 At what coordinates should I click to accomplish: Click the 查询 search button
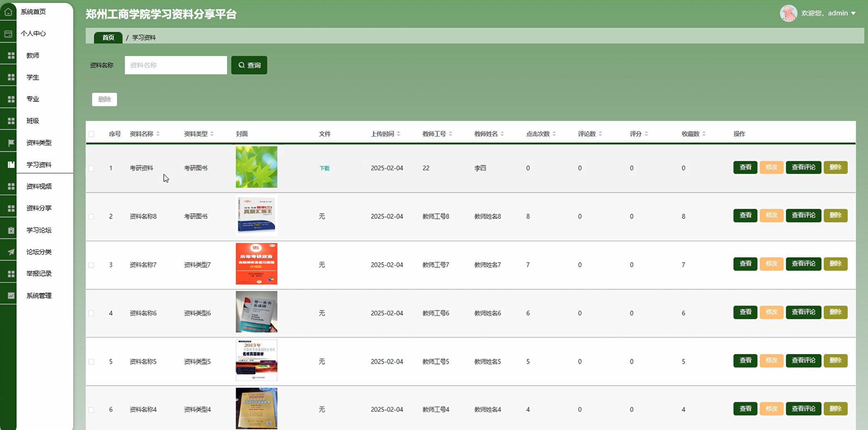point(249,65)
